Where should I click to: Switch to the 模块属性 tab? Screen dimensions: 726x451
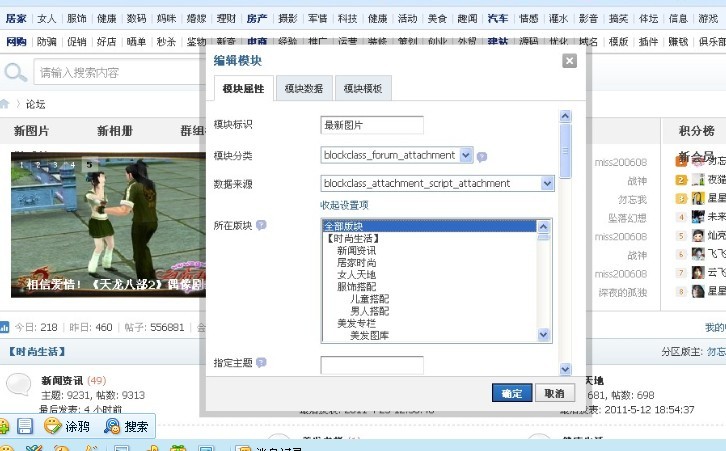click(x=244, y=88)
